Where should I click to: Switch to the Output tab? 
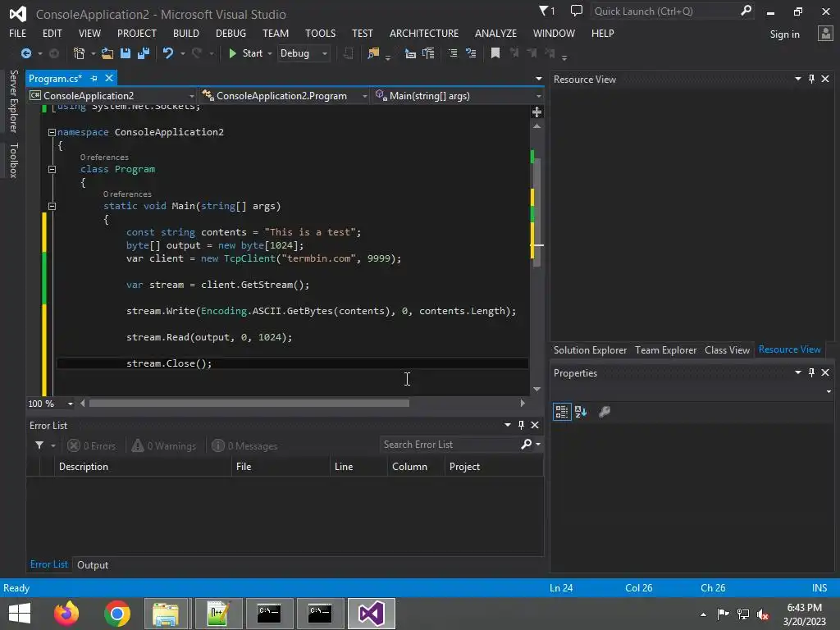coord(93,564)
